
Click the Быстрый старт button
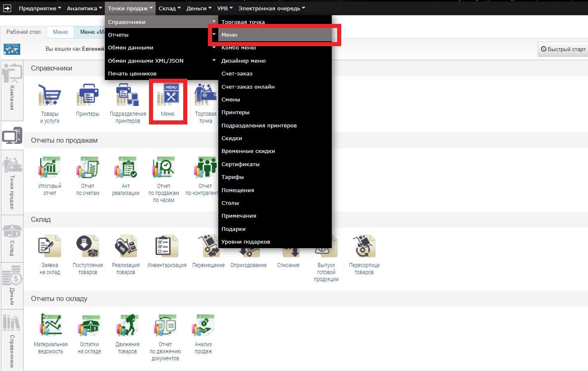(x=563, y=49)
